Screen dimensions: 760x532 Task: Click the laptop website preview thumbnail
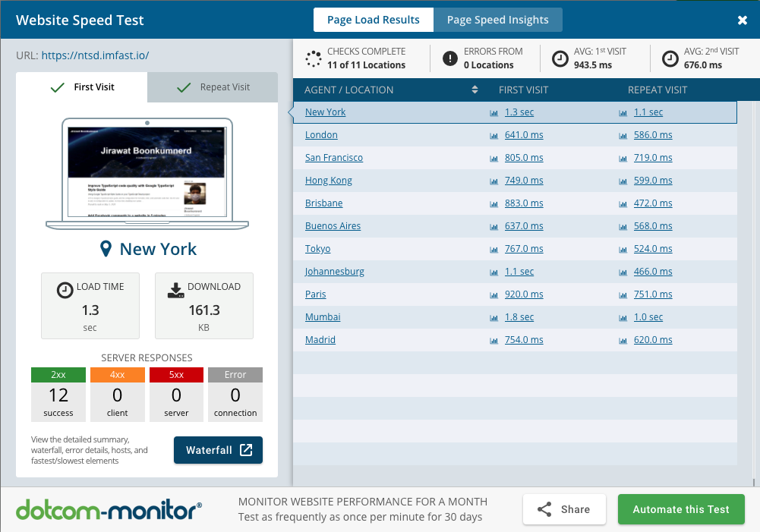click(x=147, y=172)
